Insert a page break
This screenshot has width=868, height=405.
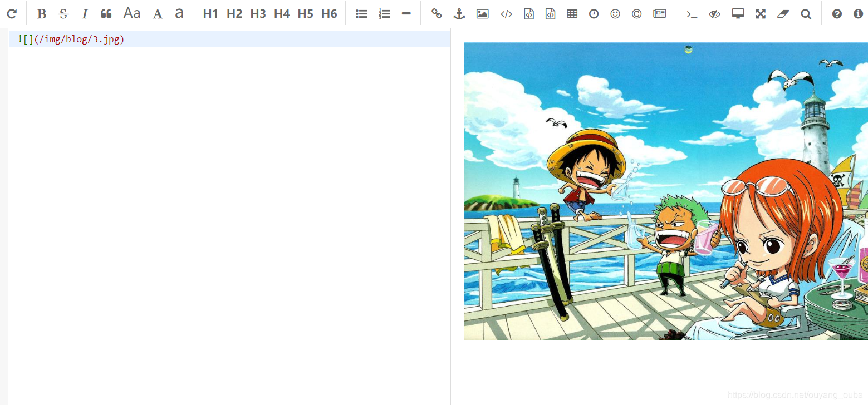660,14
